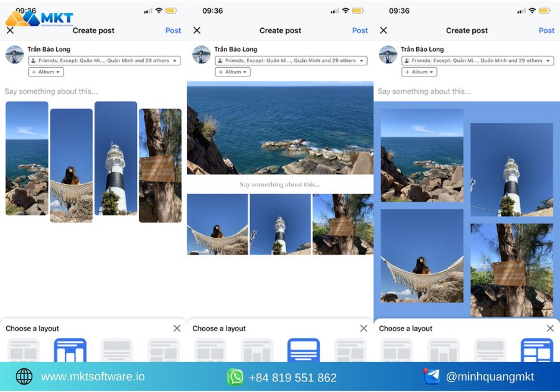Click the WhatsApp icon in footer
560x392 pixels.
235,377
